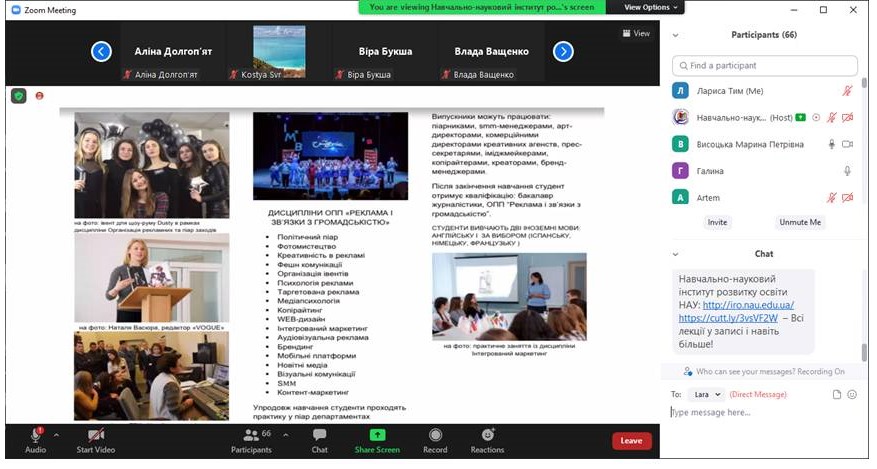Open View Options dropdown

coord(651,7)
